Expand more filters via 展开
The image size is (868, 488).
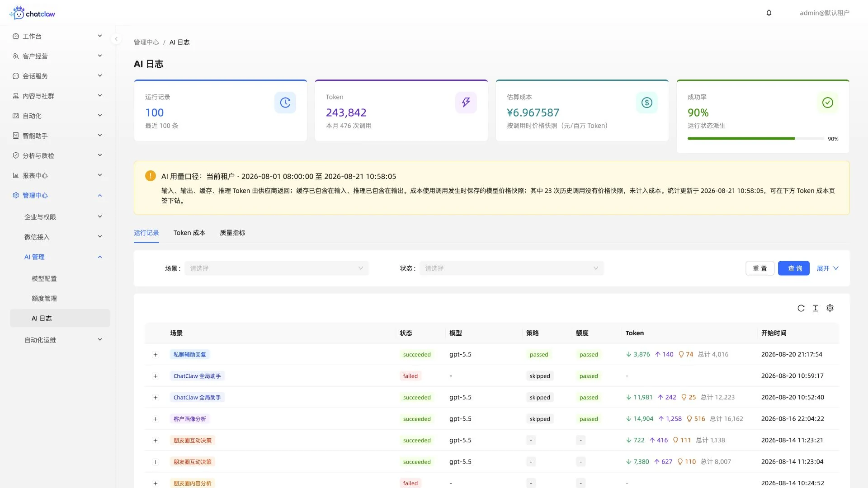[827, 268]
